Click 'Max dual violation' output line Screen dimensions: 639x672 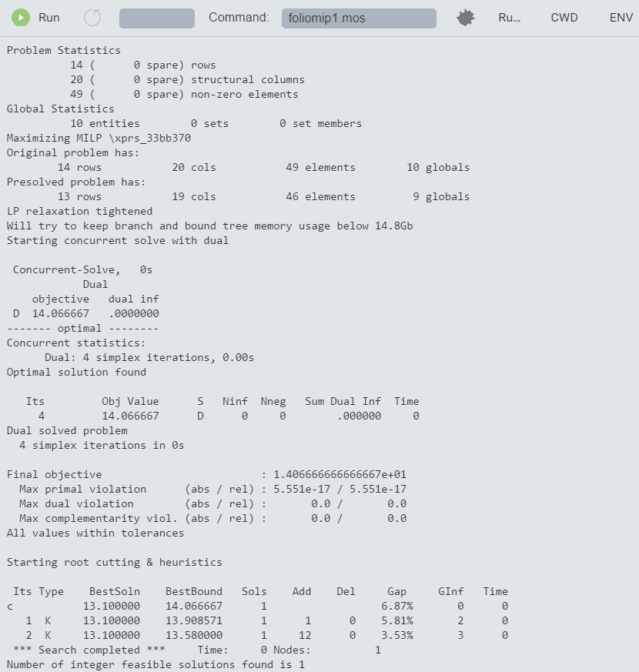[x=212, y=503]
